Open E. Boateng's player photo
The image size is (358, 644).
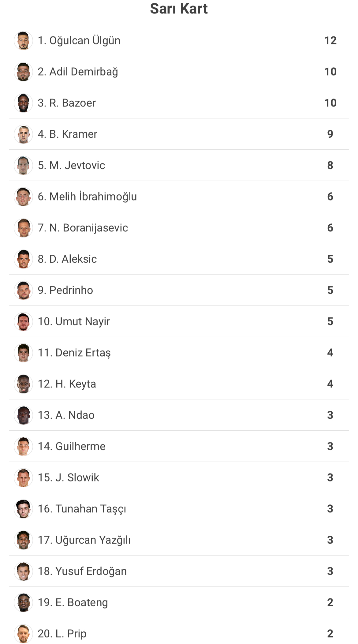coord(23,602)
